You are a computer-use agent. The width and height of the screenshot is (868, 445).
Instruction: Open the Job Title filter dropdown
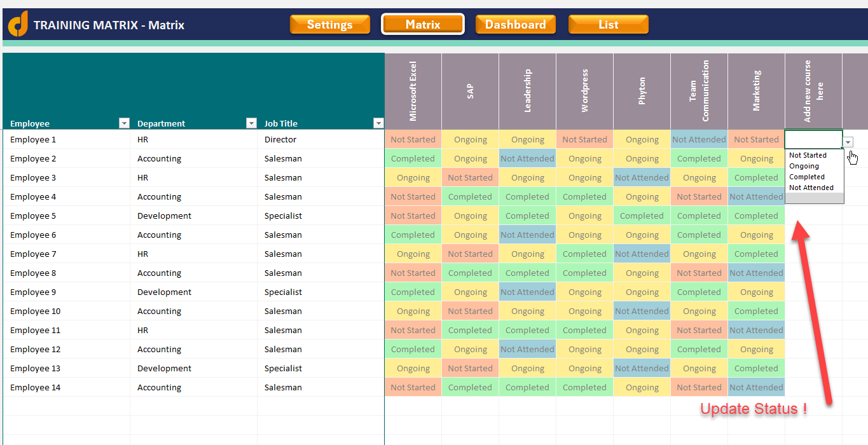point(378,123)
